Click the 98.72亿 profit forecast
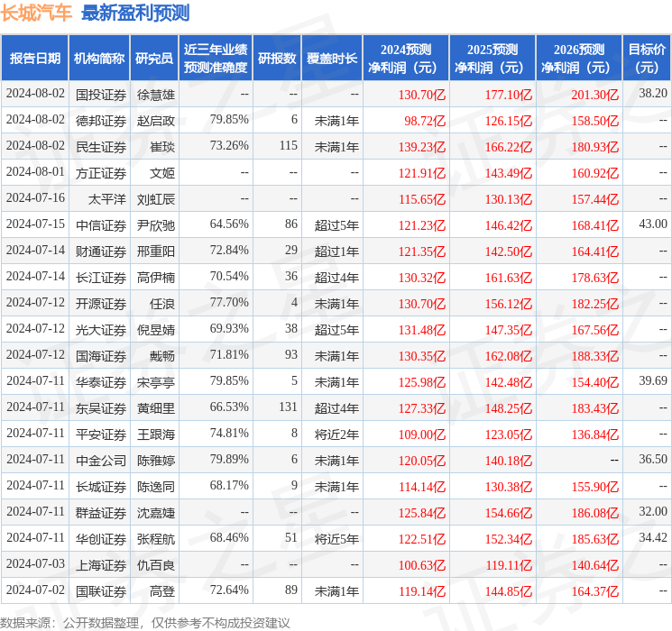The image size is (672, 631). coord(425,121)
